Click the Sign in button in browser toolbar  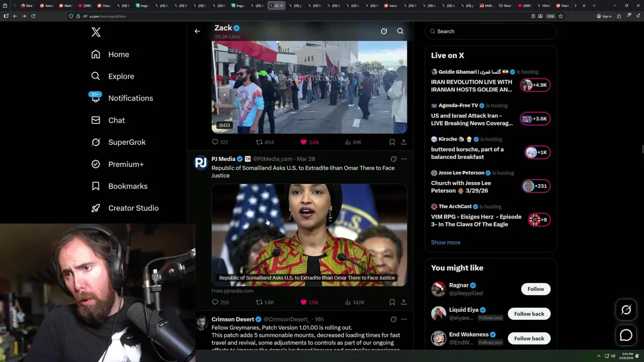pyautogui.click(x=604, y=16)
